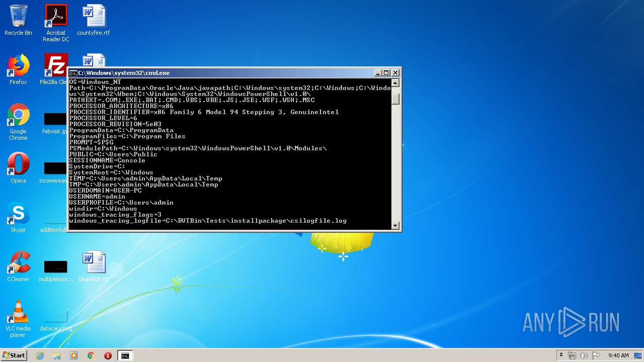Click the PROCESSOR_LEVEL=6 line
This screenshot has height=362, width=644.
(103, 118)
